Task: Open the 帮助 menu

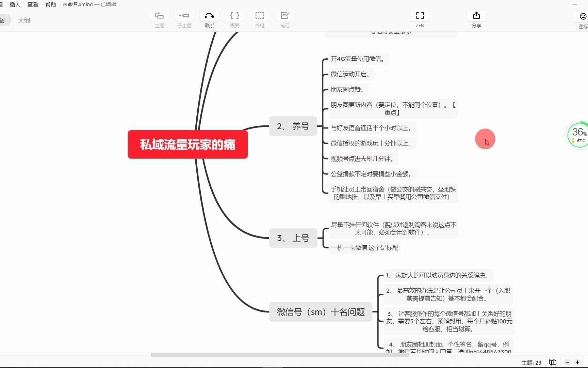Action: [51, 4]
